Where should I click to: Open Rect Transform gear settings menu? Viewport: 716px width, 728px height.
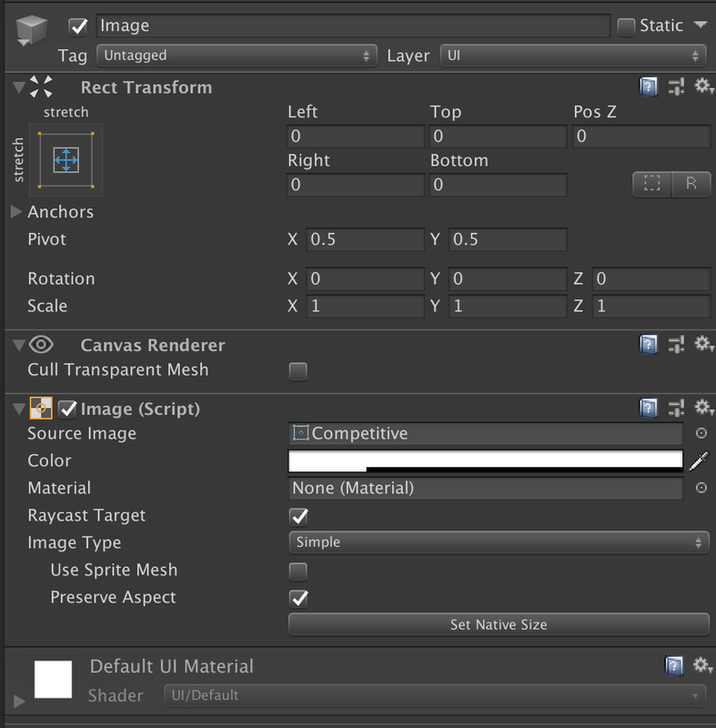[x=703, y=86]
